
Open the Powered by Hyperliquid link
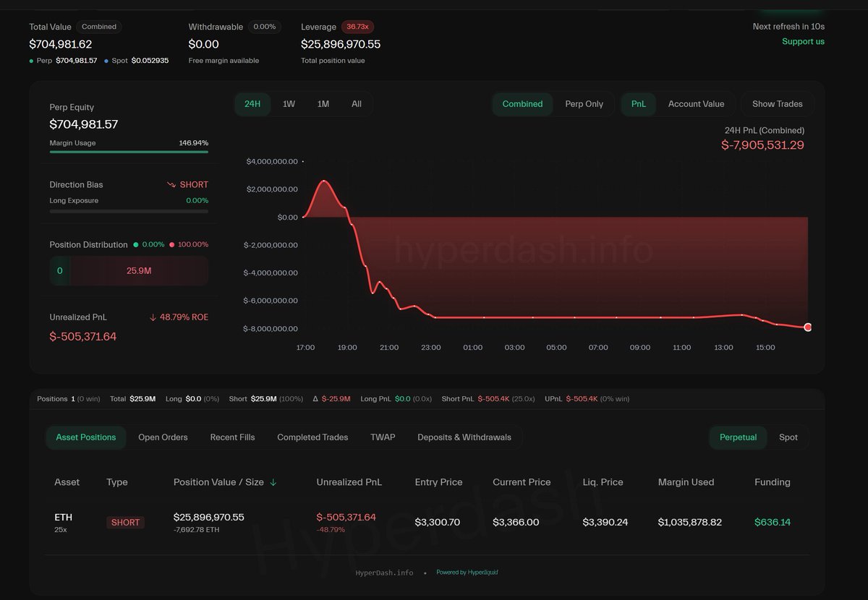(x=466, y=572)
